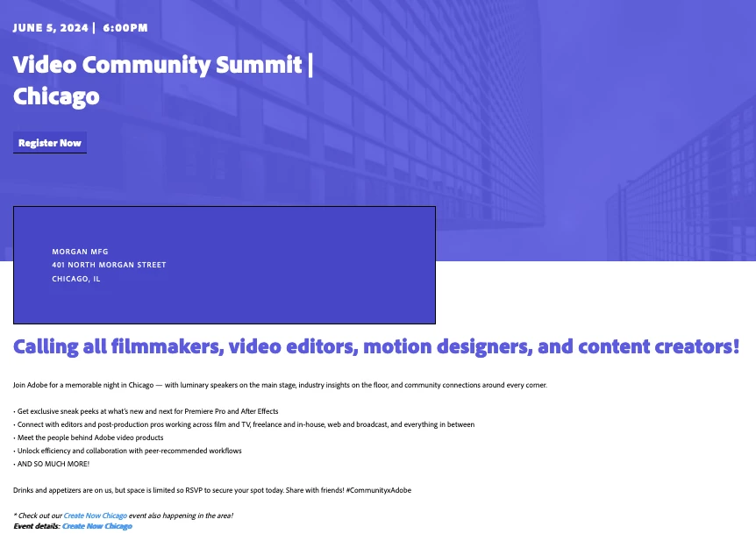Viewport: 756px width, 555px height.
Task: Click the 'MORGAN MFG' venue name
Action: [80, 252]
